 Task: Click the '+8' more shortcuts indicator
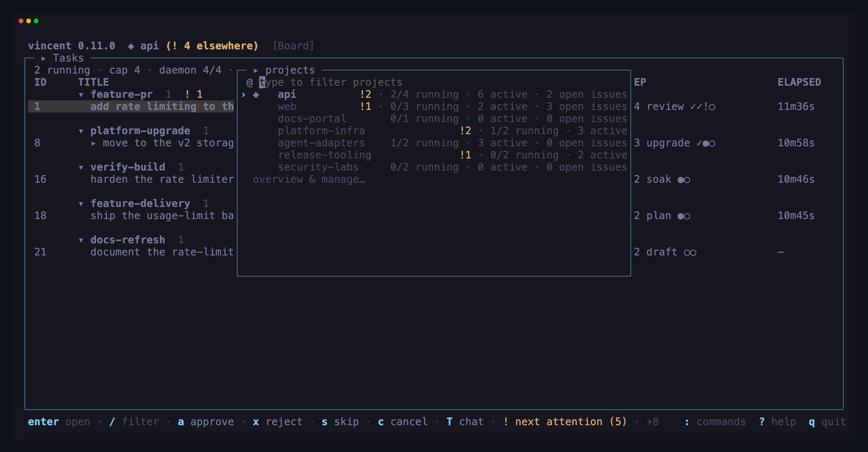coord(652,422)
